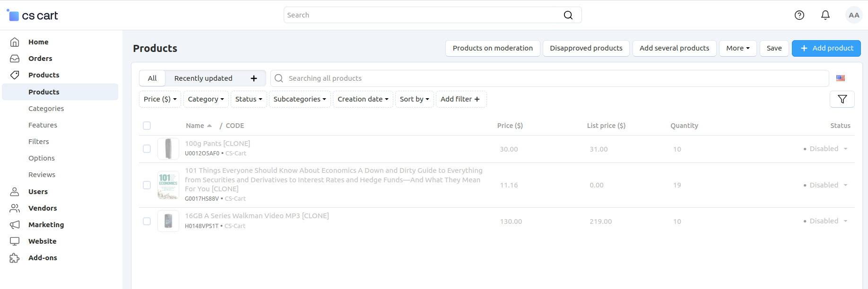Viewport: 868px width, 289px height.
Task: Click the Users person icon in sidebar
Action: click(15, 192)
